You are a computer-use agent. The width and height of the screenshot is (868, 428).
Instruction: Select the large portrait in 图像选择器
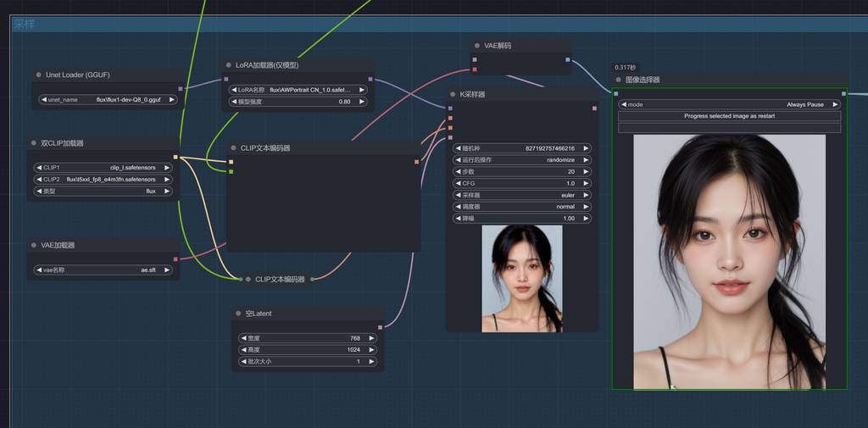pyautogui.click(x=729, y=261)
